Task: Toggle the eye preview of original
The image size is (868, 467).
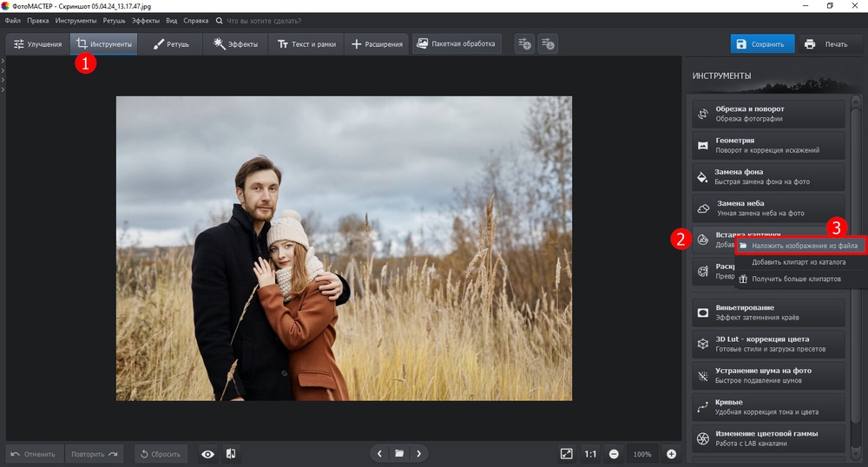Action: (207, 454)
